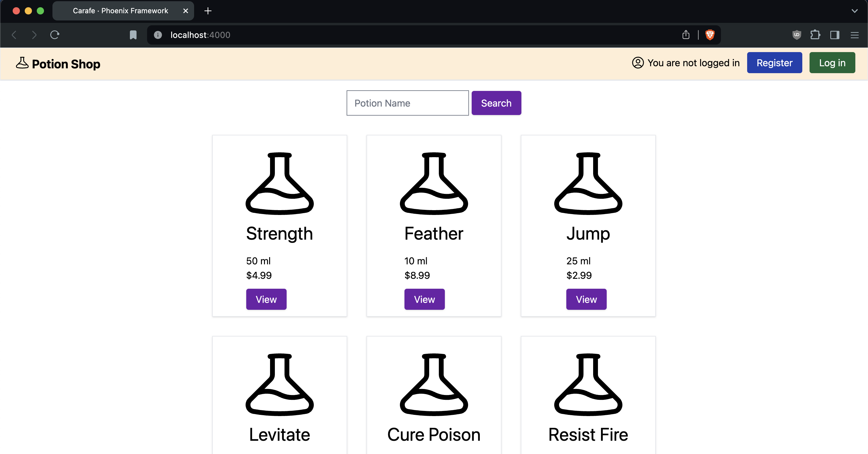The image size is (868, 454).
Task: Select the Jump title text
Action: pyautogui.click(x=588, y=234)
